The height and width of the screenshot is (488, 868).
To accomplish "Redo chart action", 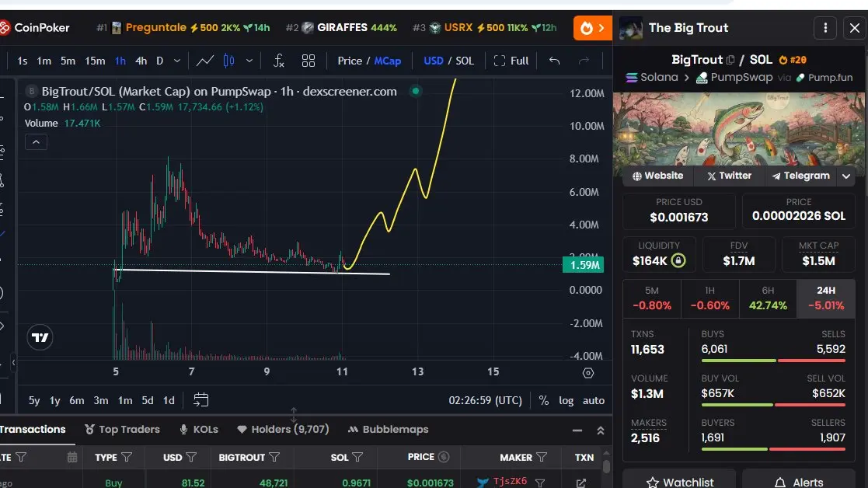I will click(x=584, y=61).
